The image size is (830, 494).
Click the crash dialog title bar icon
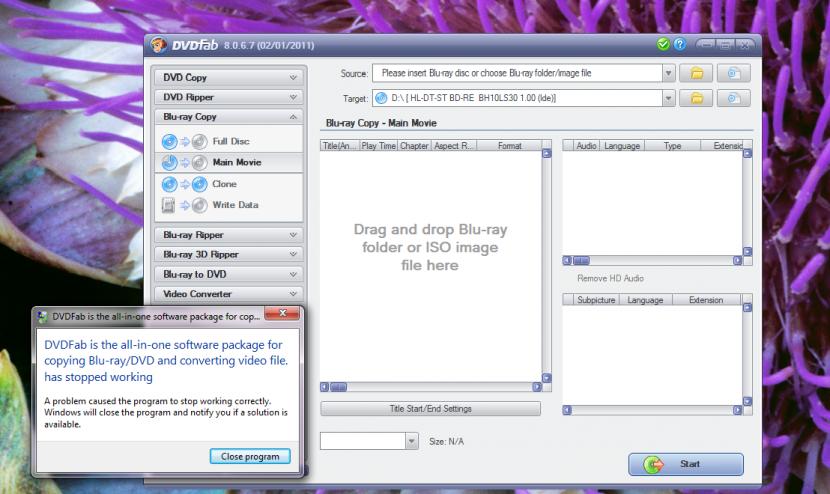click(x=42, y=317)
